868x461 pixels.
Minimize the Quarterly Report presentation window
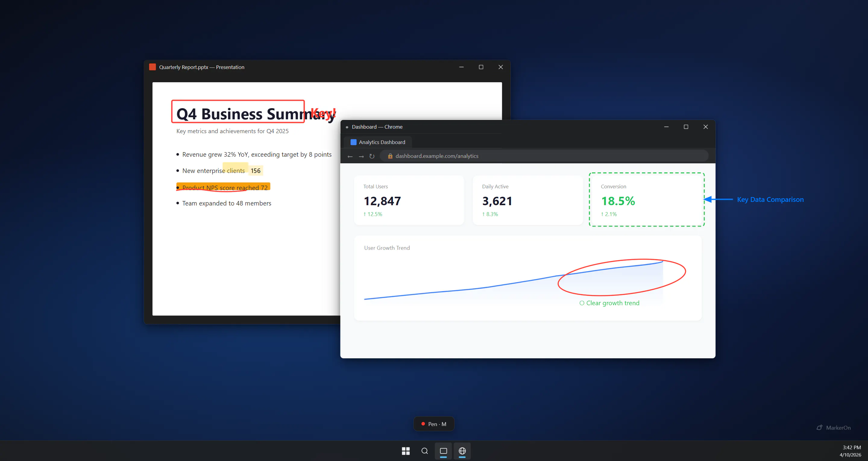(x=461, y=67)
